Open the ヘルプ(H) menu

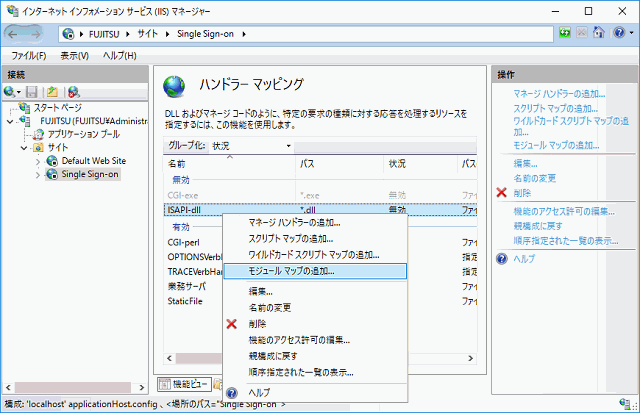(x=119, y=56)
